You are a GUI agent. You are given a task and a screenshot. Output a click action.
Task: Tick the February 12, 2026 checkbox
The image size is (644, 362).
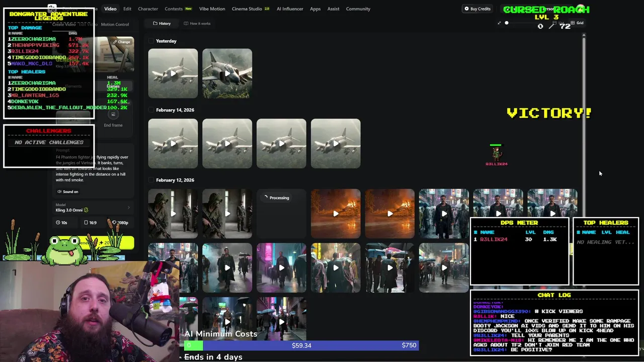click(x=151, y=180)
